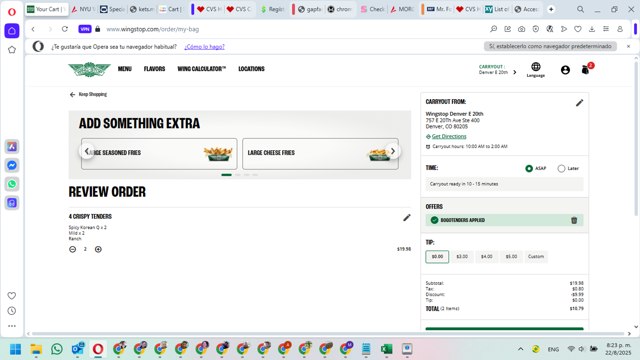Open File Explorer from taskbar
Image resolution: width=640 pixels, height=360 pixels.
(36, 349)
